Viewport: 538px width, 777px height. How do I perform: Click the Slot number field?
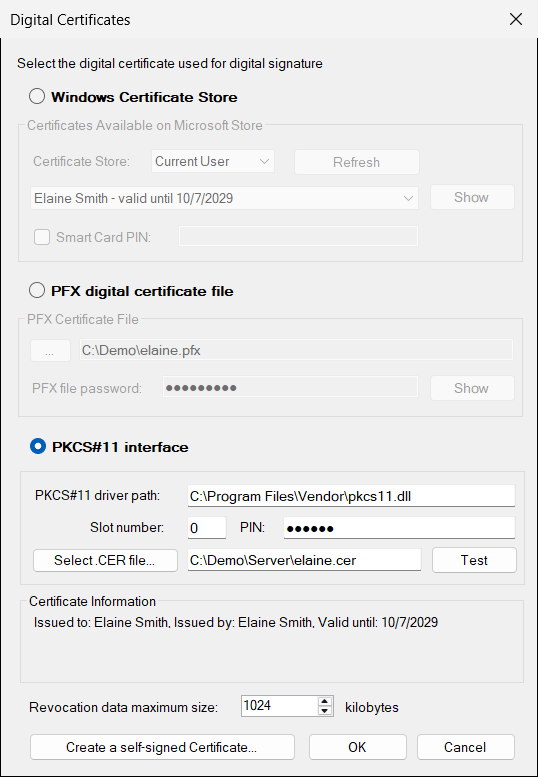point(207,528)
